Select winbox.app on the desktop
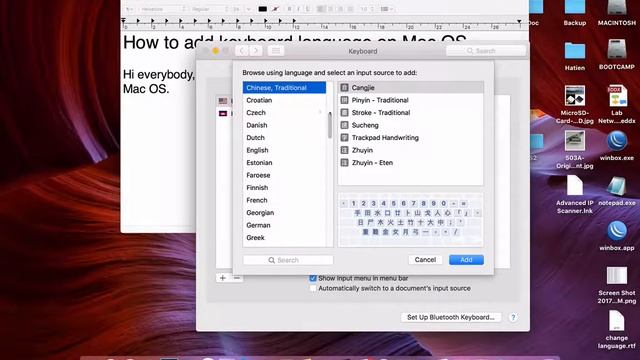The height and width of the screenshot is (360, 640). click(617, 236)
